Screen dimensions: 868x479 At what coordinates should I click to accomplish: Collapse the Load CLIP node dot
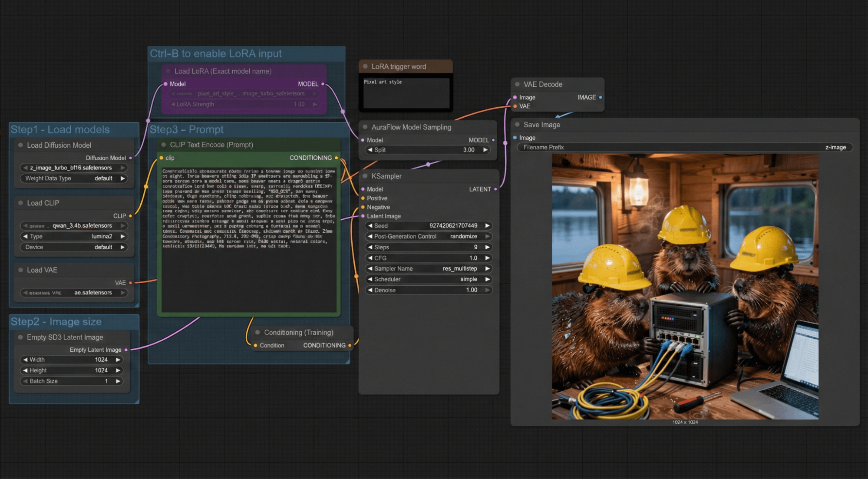(20, 203)
